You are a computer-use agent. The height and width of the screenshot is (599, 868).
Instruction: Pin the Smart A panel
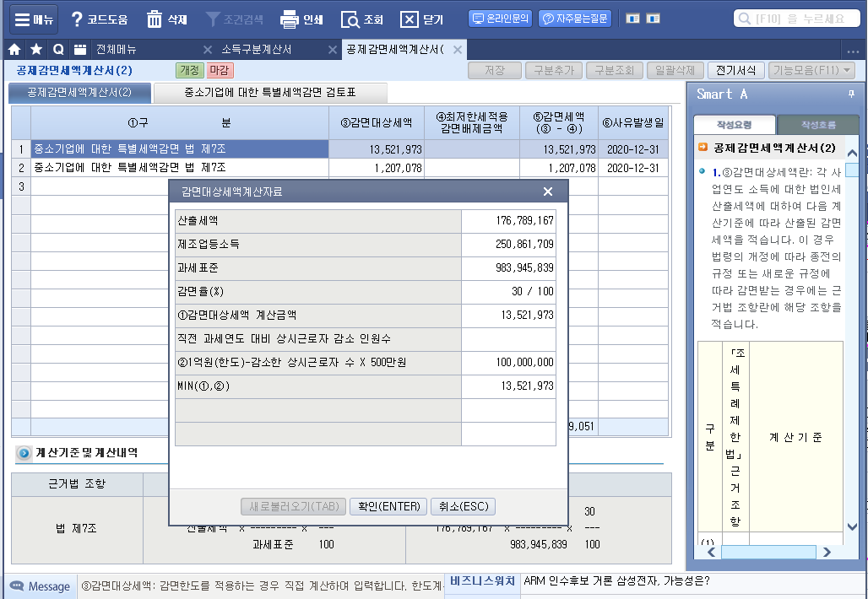coord(851,94)
